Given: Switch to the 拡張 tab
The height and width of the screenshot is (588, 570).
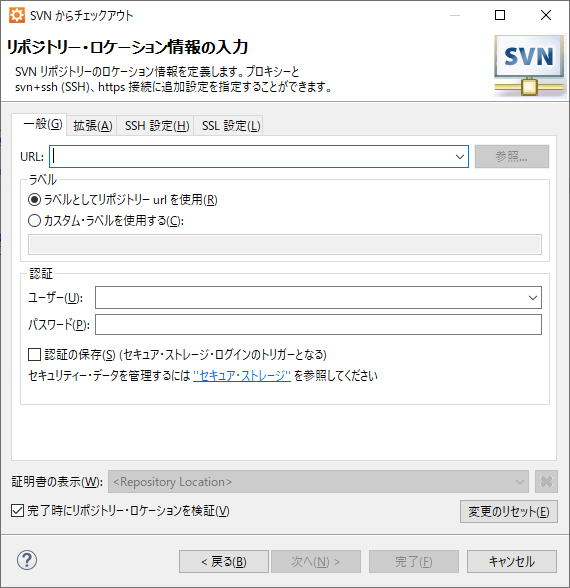Looking at the screenshot, I should coord(92,126).
